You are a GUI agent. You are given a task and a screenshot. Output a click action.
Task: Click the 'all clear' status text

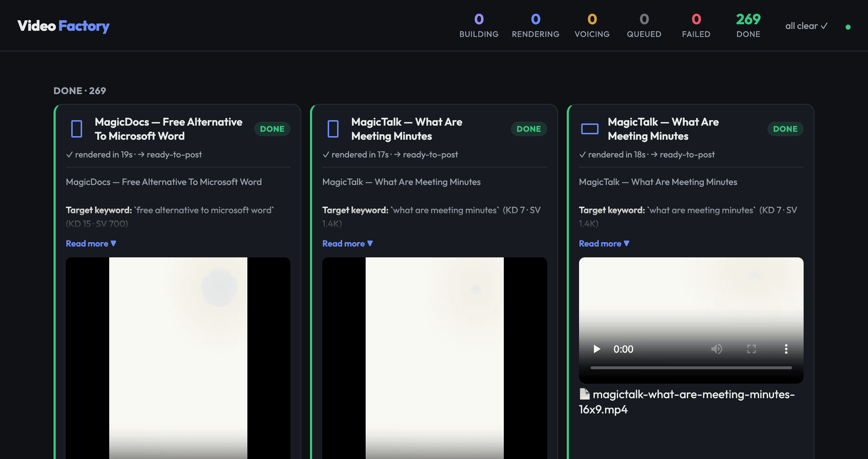[806, 26]
